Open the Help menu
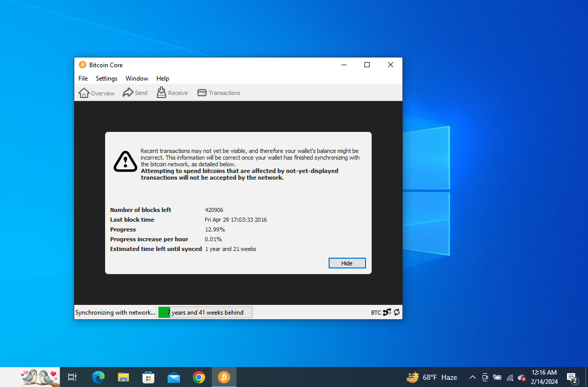The width and height of the screenshot is (588, 387). click(x=163, y=79)
